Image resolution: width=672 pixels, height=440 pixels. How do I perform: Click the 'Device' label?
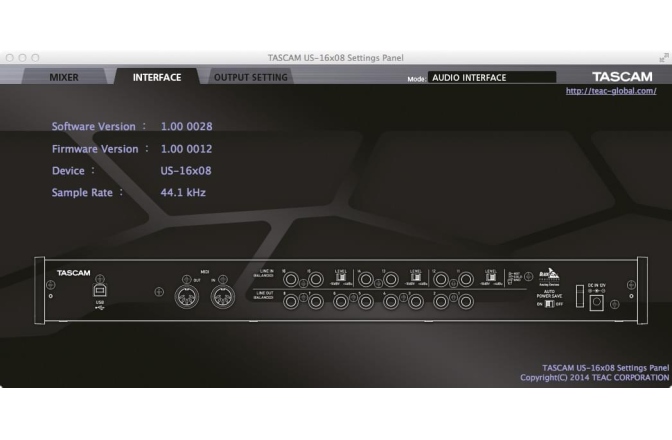(x=68, y=171)
